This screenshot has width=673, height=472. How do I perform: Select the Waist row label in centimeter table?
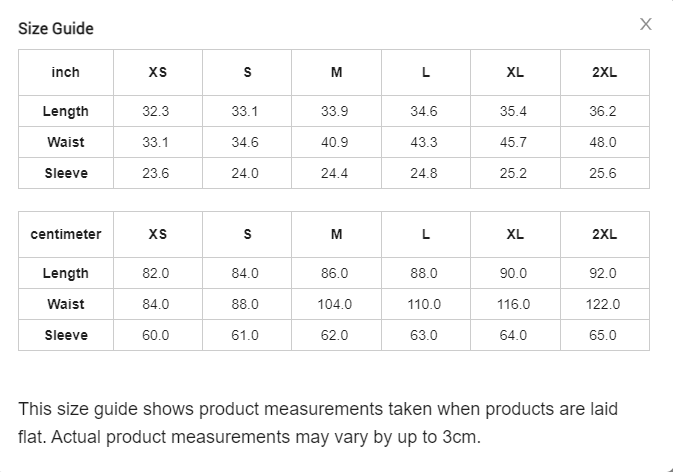pos(66,304)
